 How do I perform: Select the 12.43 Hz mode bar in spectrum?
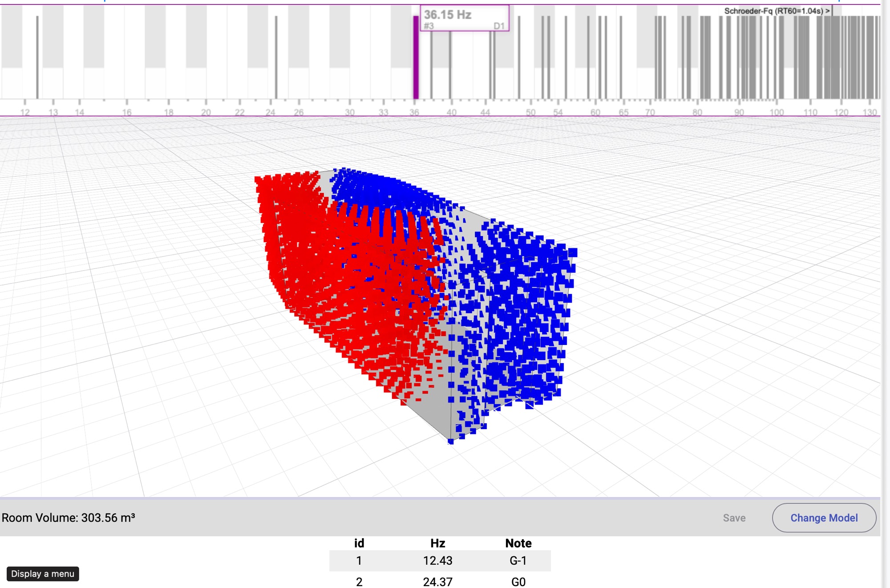coord(37,57)
